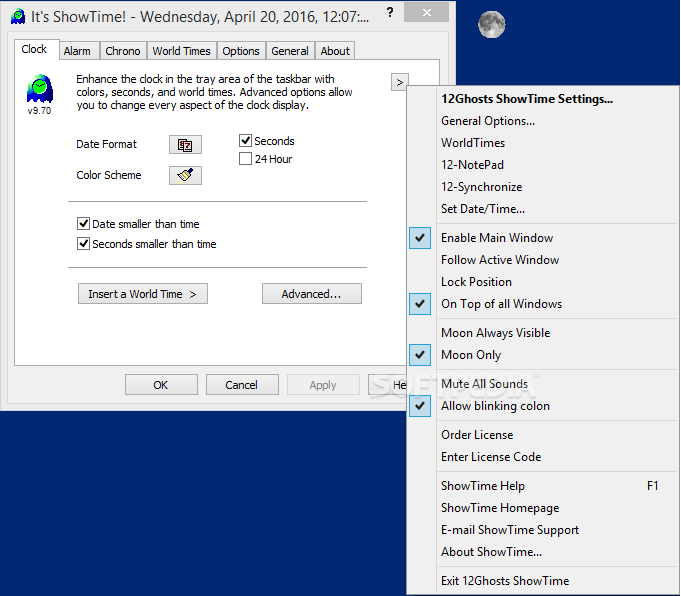Click the partially hidden Help button
This screenshot has width=681, height=596.
click(x=387, y=385)
